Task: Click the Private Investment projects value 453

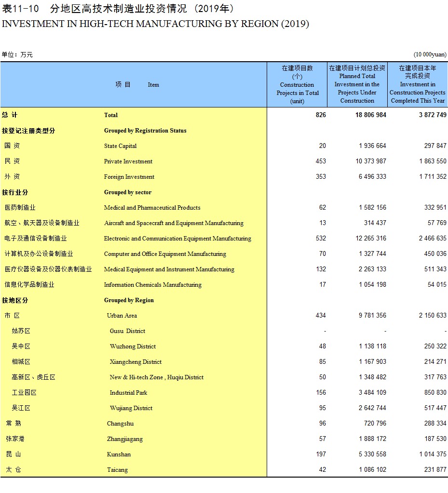Action: click(x=321, y=161)
